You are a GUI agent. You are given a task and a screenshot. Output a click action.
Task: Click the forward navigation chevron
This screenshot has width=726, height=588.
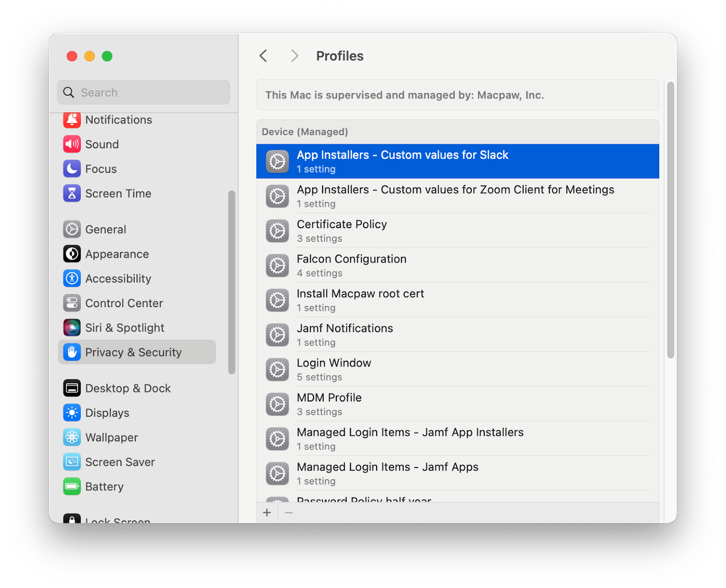pos(294,55)
